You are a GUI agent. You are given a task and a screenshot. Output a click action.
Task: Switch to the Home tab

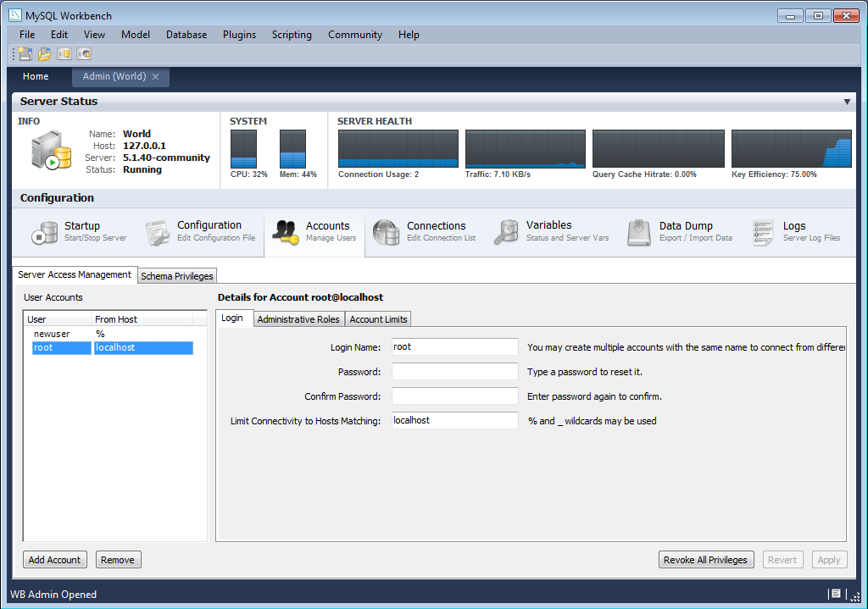pyautogui.click(x=36, y=76)
